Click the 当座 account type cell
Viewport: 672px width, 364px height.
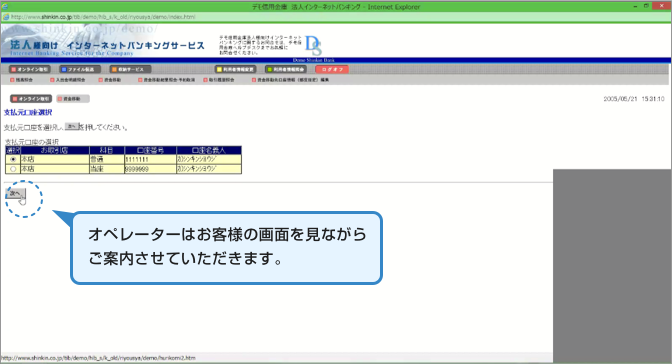107,169
